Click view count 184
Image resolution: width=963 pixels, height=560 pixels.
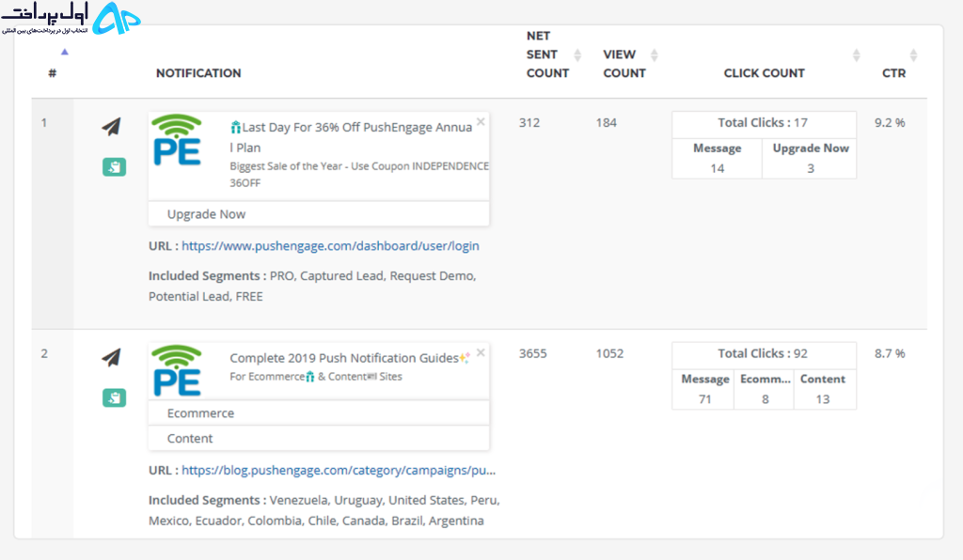click(x=607, y=123)
